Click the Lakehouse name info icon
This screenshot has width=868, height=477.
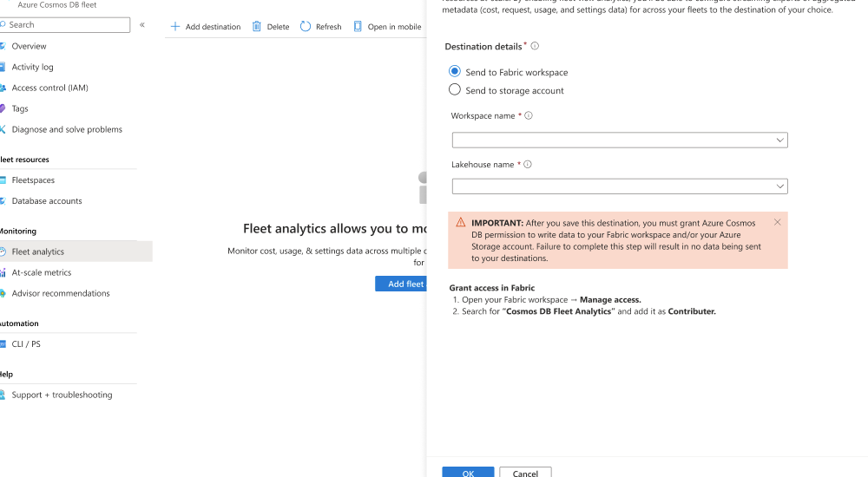pos(528,165)
